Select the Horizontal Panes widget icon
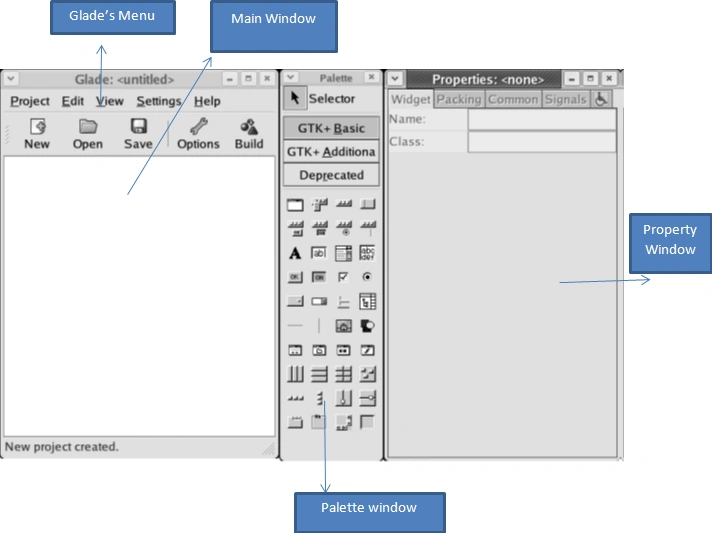This screenshot has width=712, height=533. [343, 398]
